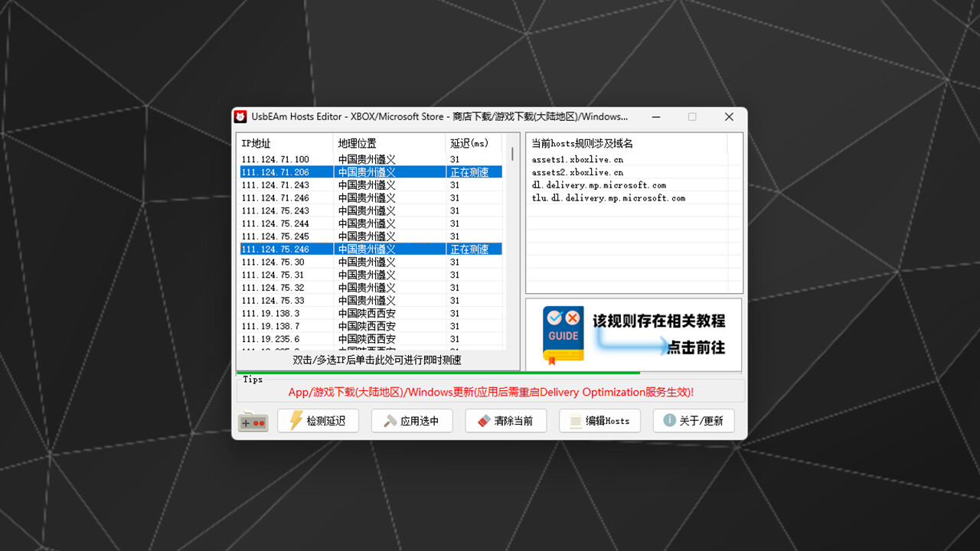Image resolution: width=980 pixels, height=551 pixels.
Task: Click the gamepad icon button
Action: click(253, 420)
